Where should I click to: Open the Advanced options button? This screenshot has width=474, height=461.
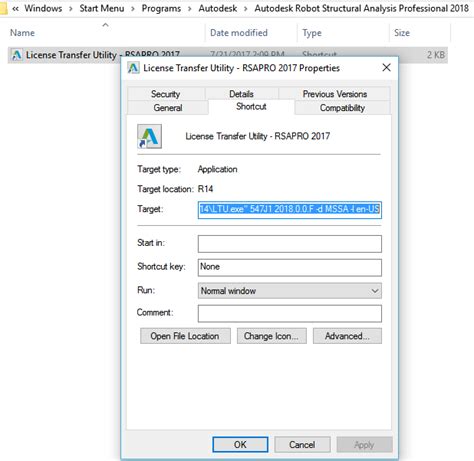pos(347,336)
